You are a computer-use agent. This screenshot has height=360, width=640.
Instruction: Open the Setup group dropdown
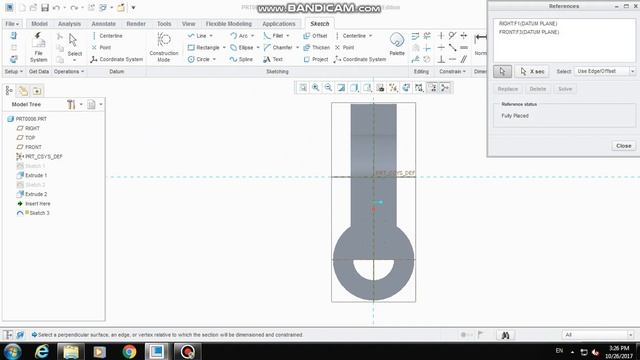[13, 71]
